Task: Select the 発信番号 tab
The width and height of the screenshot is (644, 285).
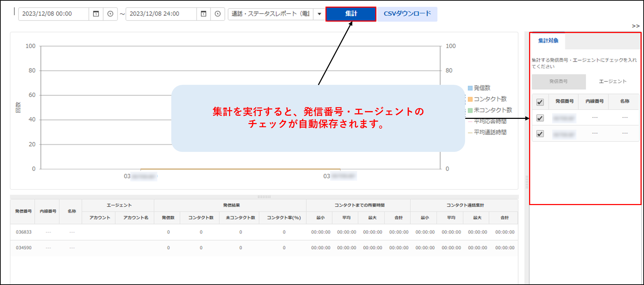Action: coord(558,82)
